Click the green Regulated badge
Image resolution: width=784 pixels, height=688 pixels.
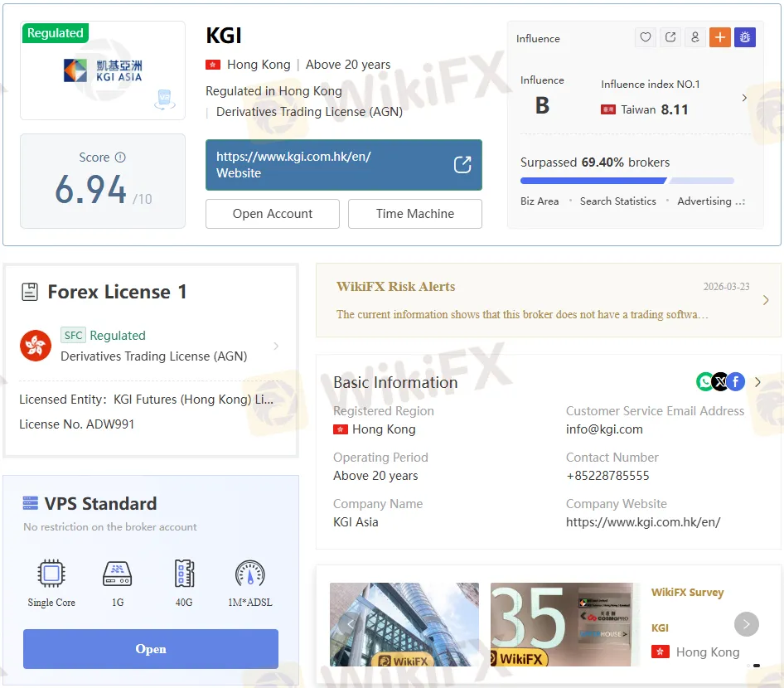pos(56,33)
